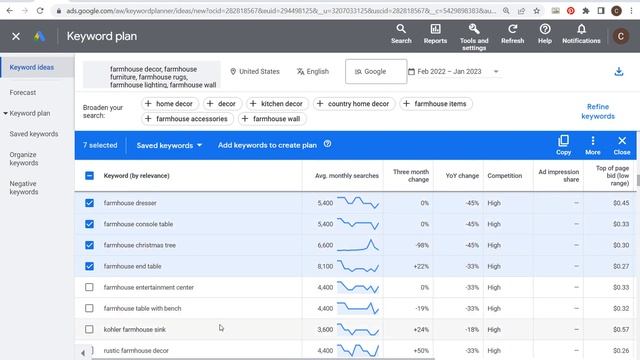Viewport: 640px width, 360px height.
Task: Share this page from the address bar
Action: coord(521,11)
